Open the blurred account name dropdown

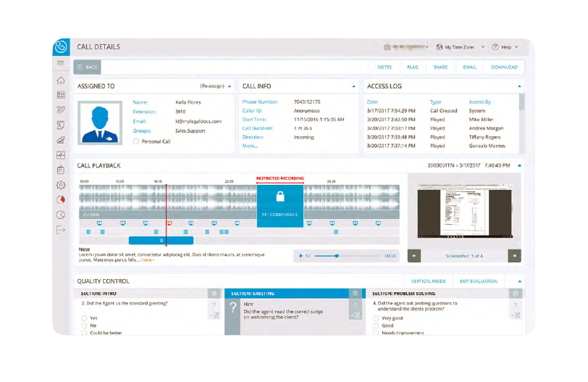406,47
